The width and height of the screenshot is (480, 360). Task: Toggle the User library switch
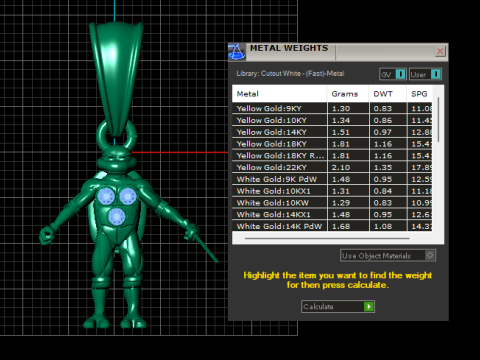pos(425,74)
